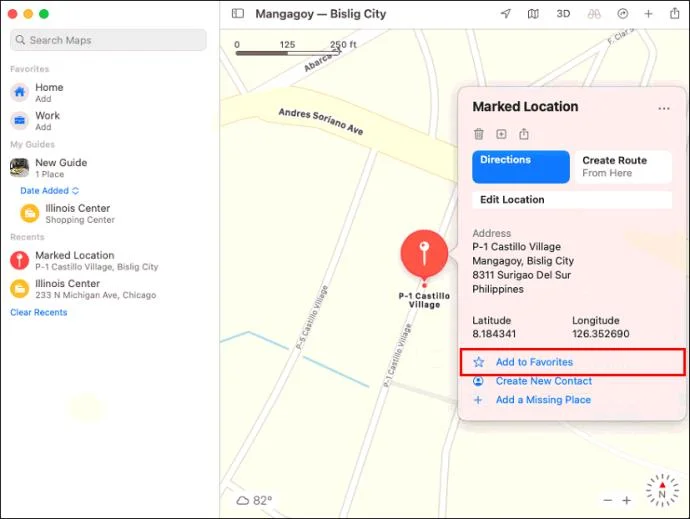Click the Work briefcase icon
The height and width of the screenshot is (519, 690).
tap(19, 120)
